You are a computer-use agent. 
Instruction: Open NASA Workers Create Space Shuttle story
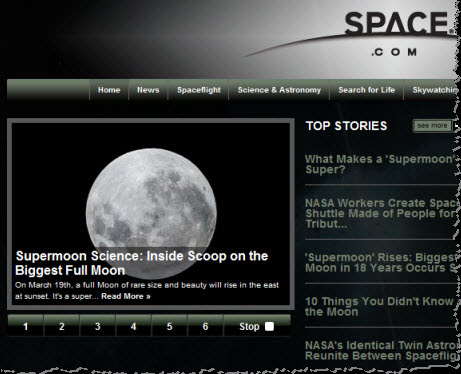pos(381,213)
